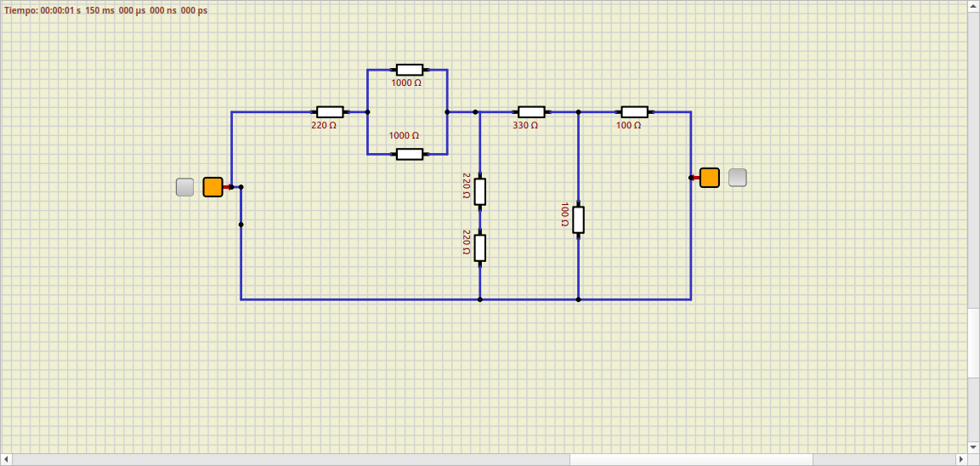The image size is (980, 466).
Task: Select the right orange source block
Action: (710, 178)
